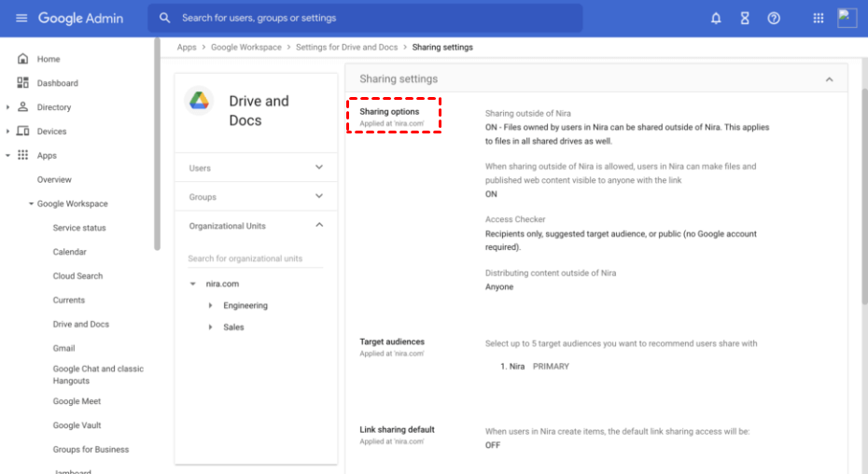
Task: Click the Home icon in sidebar
Action: 23,59
